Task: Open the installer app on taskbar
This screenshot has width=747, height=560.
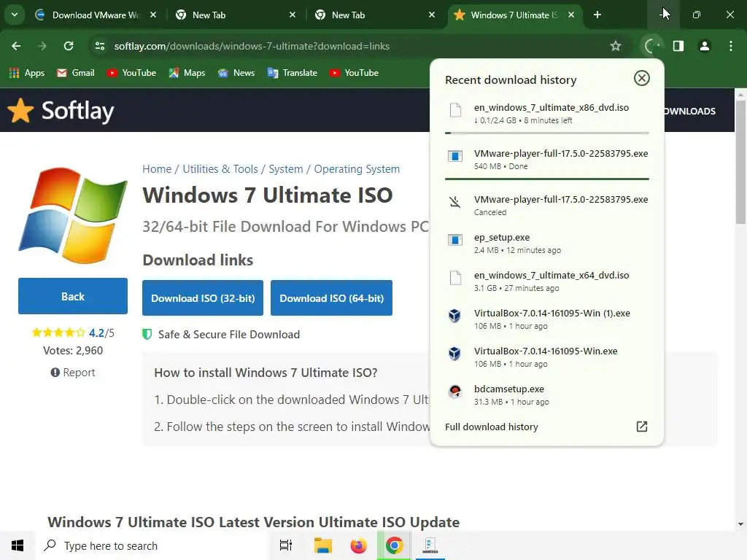Action: 430,545
